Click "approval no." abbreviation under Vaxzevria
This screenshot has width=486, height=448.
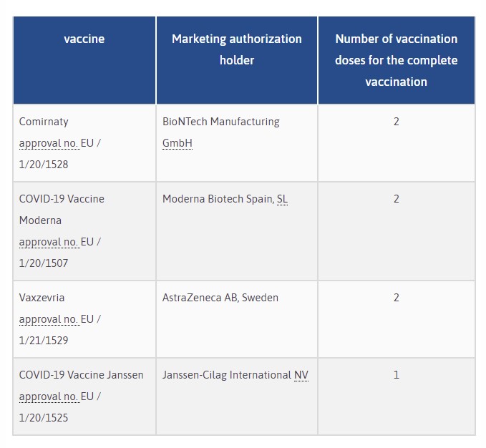point(49,319)
